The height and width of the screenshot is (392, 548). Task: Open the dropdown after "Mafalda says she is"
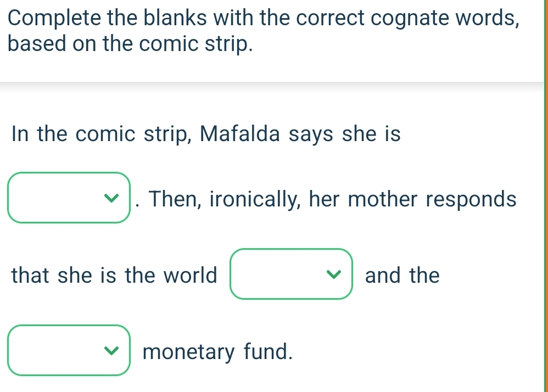(x=69, y=198)
